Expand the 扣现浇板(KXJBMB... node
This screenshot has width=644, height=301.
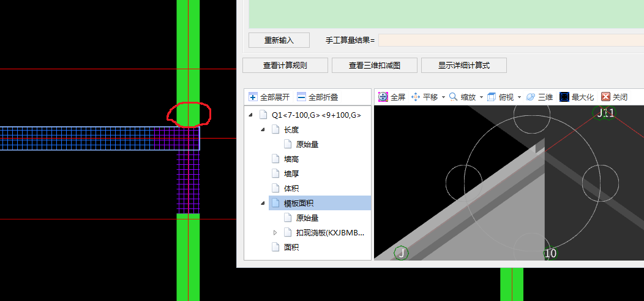point(275,233)
